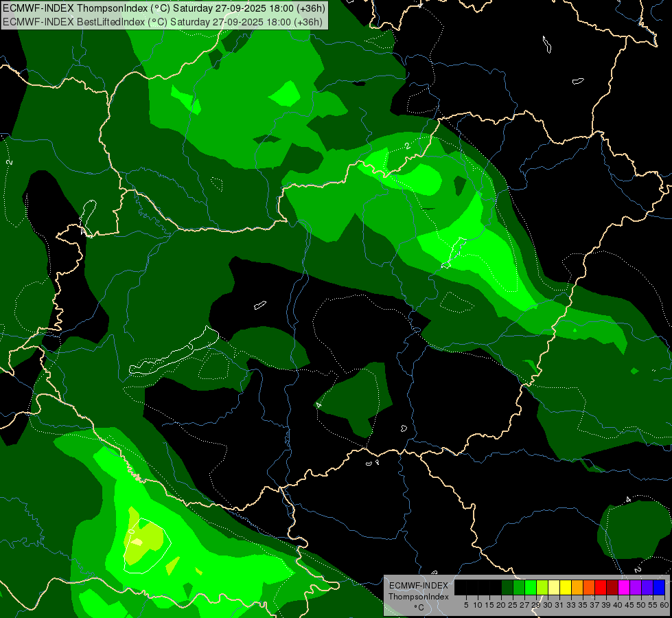Click the ThompsonIndex title line in header
Image resolution: width=672 pixels, height=618 pixels.
pos(164,8)
